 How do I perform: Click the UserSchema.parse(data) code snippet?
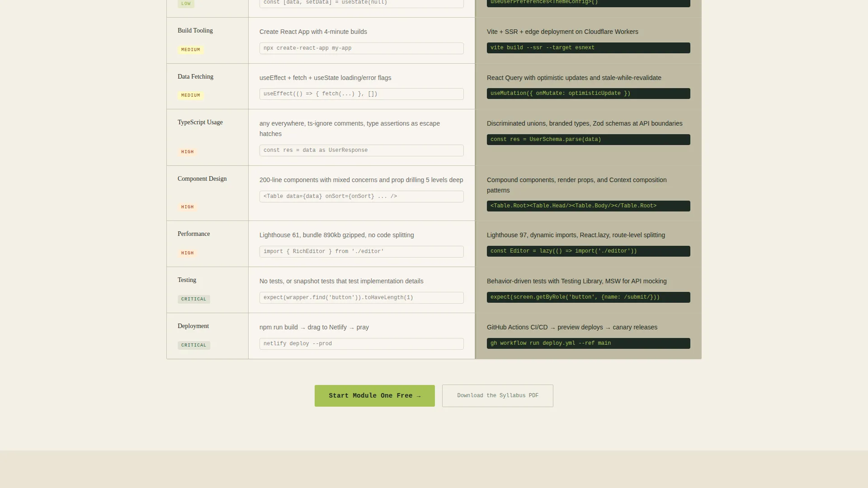coord(588,140)
